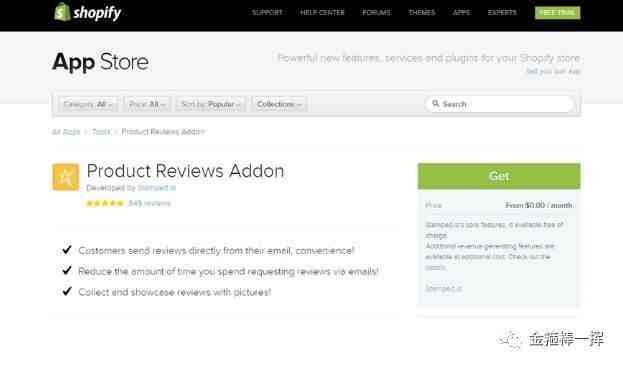Expand the Collections dropdown
623x365 pixels.
point(279,104)
